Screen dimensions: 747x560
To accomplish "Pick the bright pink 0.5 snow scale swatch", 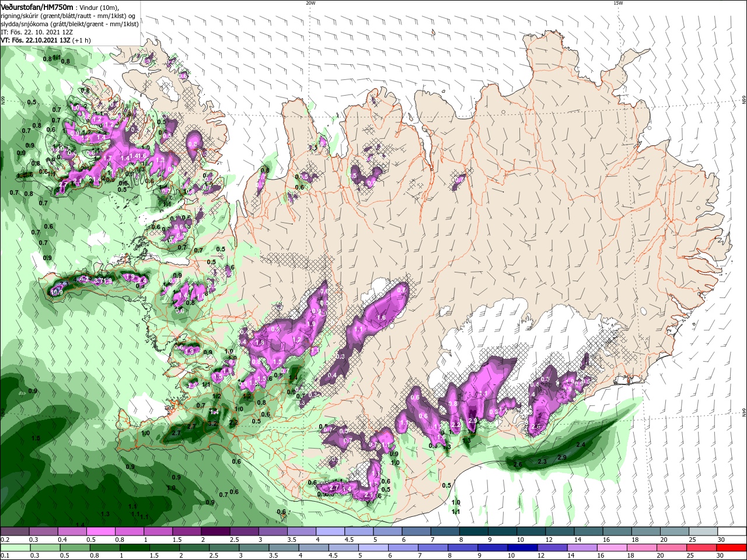I will coord(100,531).
